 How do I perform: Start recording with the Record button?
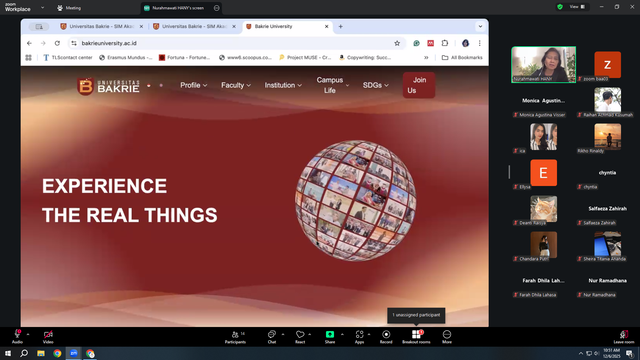click(386, 337)
